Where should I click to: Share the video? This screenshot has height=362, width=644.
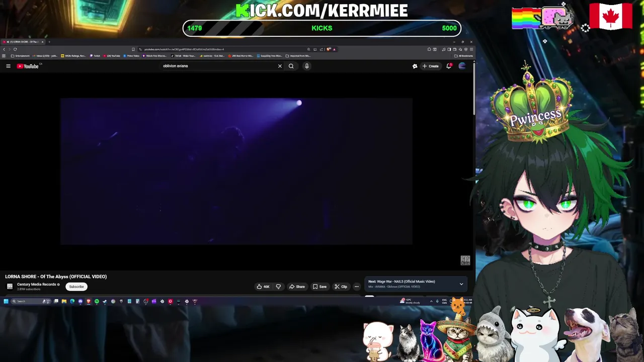click(297, 287)
